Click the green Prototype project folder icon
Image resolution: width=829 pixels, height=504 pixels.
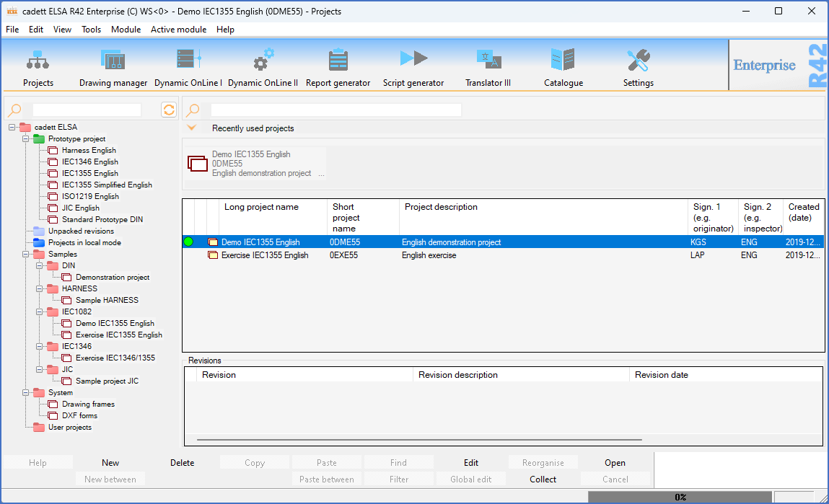[x=39, y=139]
